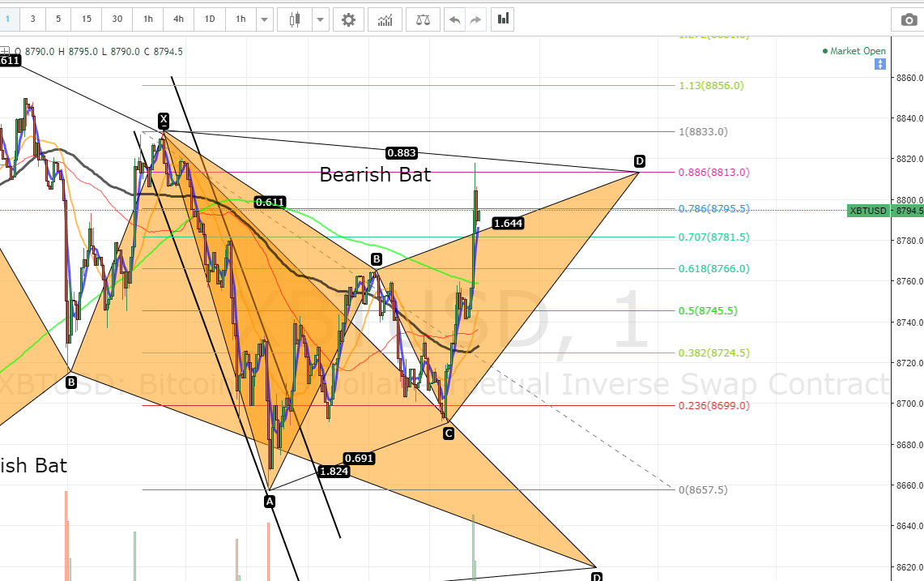Screen dimensions: 924x581
Task: Click the 8620.0 price axis label
Action: (x=909, y=567)
